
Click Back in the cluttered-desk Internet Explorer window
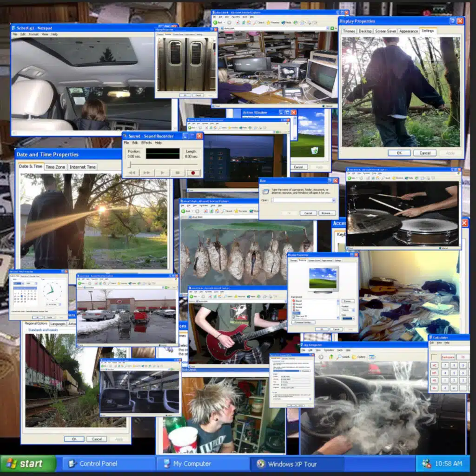(218, 22)
